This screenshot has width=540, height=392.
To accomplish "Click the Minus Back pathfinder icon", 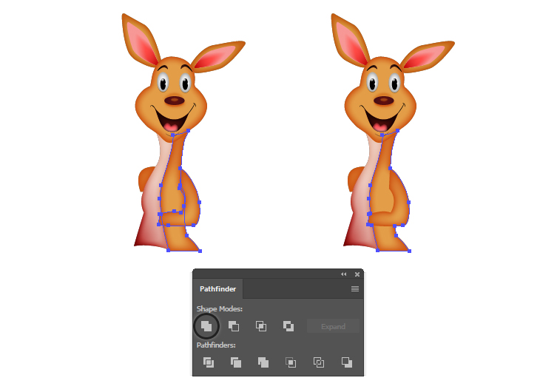I will click(x=346, y=362).
